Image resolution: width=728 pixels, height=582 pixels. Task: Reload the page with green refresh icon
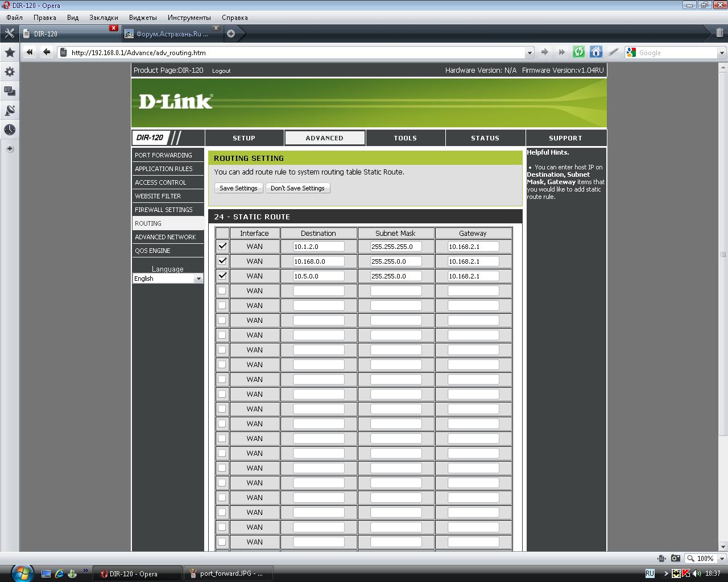(x=578, y=52)
